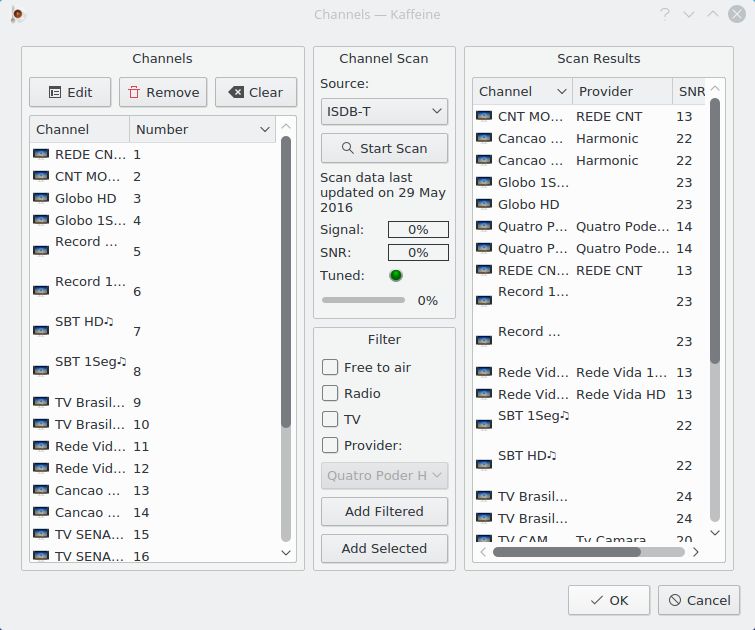This screenshot has width=755, height=630.
Task: Click the SNR progress bar
Action: point(418,252)
